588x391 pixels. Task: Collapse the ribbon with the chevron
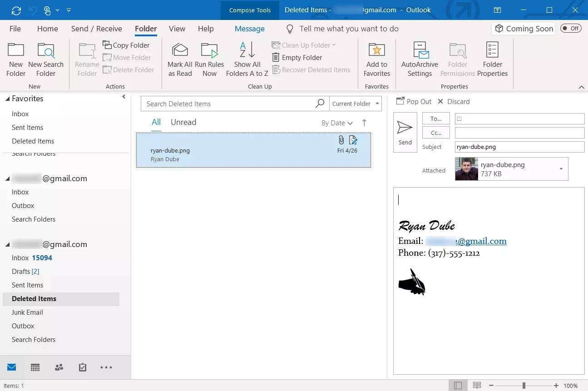pyautogui.click(x=582, y=87)
